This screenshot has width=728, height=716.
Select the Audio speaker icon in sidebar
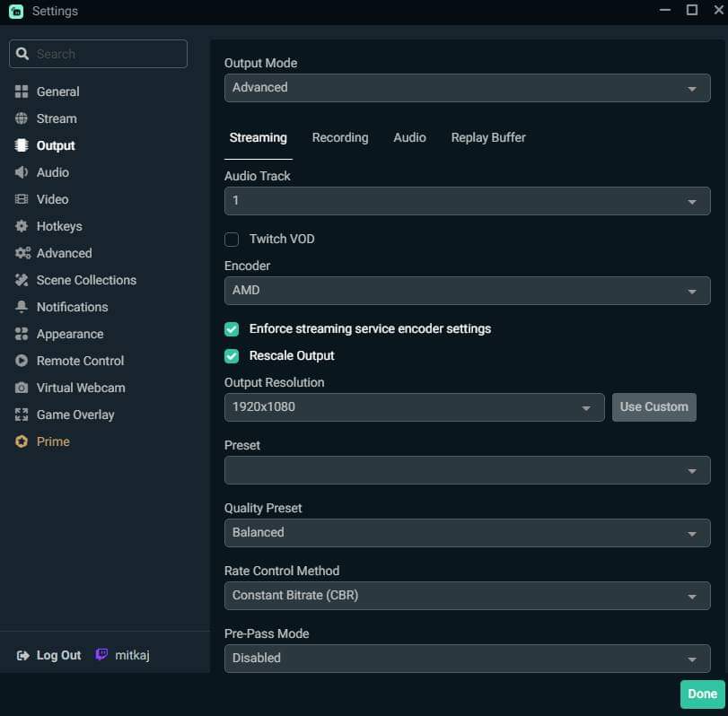click(x=22, y=172)
